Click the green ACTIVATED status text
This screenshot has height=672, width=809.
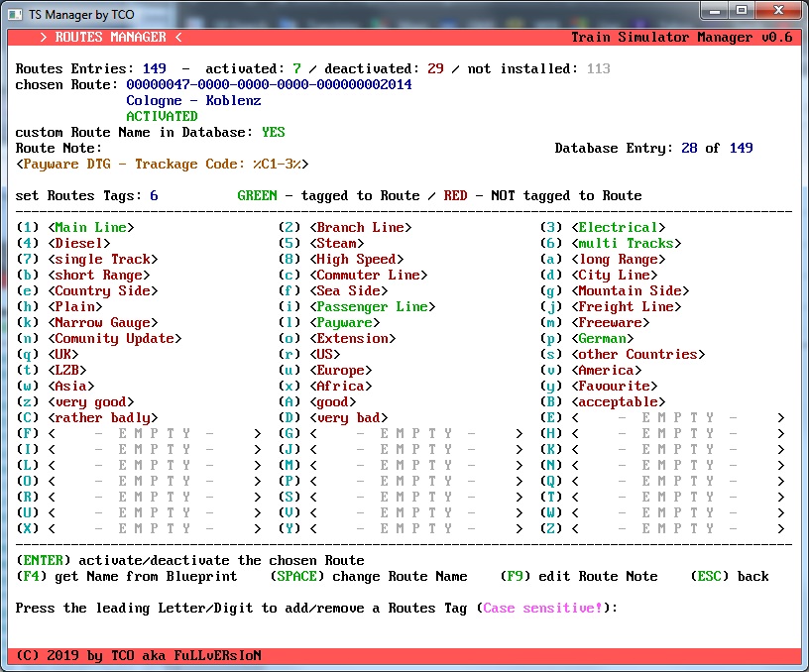tap(162, 117)
